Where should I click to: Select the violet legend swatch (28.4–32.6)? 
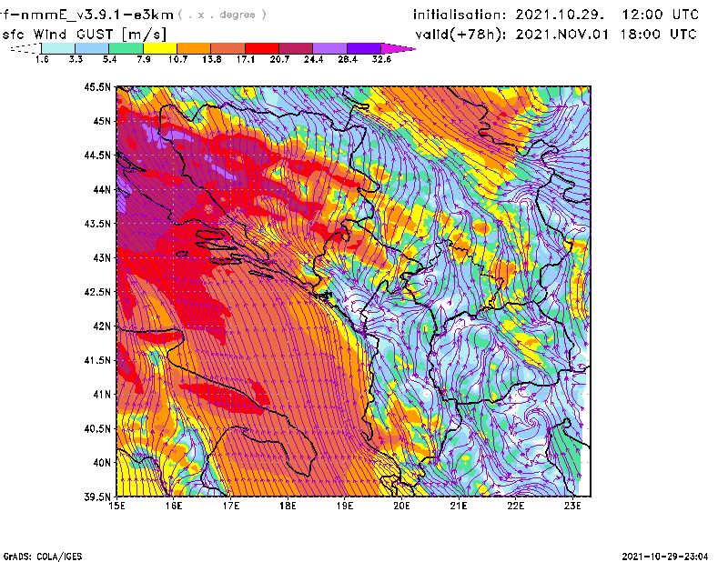364,48
